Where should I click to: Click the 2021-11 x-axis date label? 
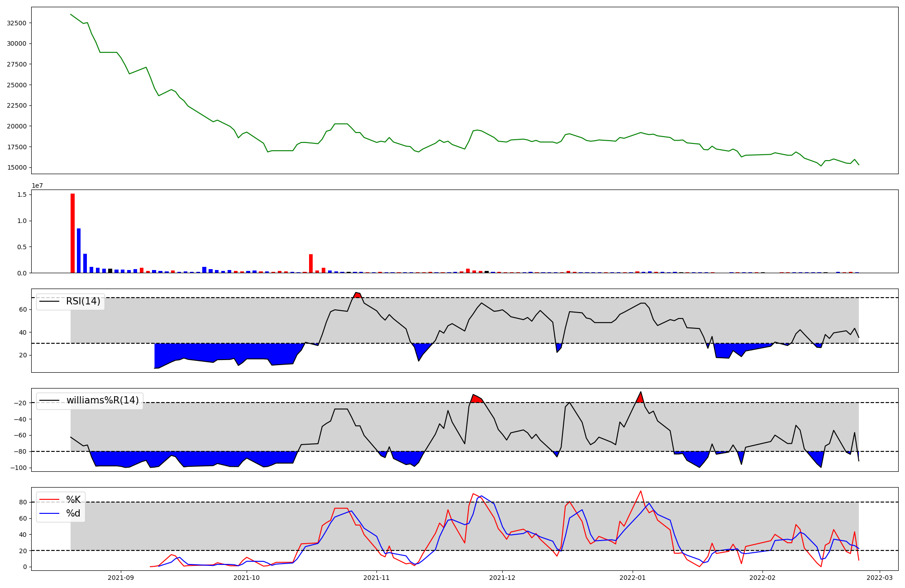[376, 578]
